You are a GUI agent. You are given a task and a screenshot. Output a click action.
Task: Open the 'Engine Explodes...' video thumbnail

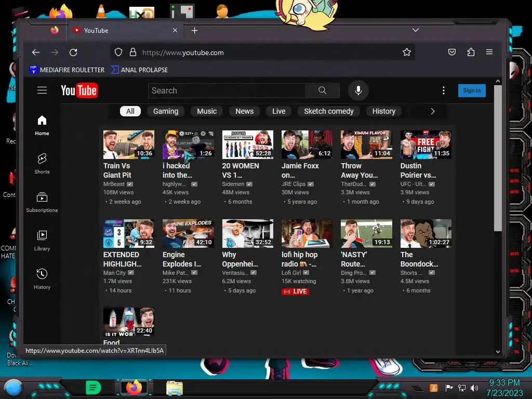coord(188,233)
